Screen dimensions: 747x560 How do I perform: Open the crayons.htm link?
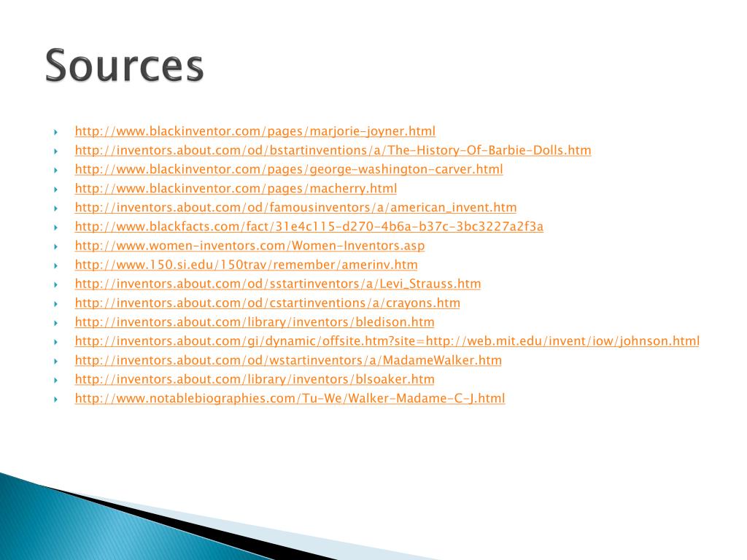tap(267, 303)
